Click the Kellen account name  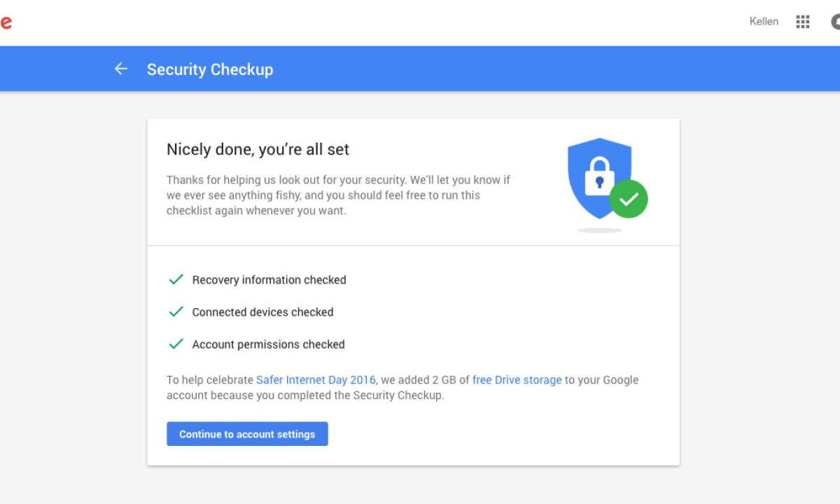[x=764, y=22]
